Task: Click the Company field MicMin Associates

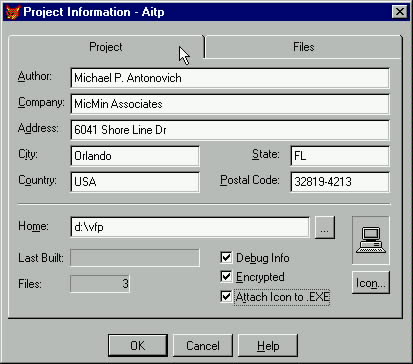Action: click(x=230, y=104)
